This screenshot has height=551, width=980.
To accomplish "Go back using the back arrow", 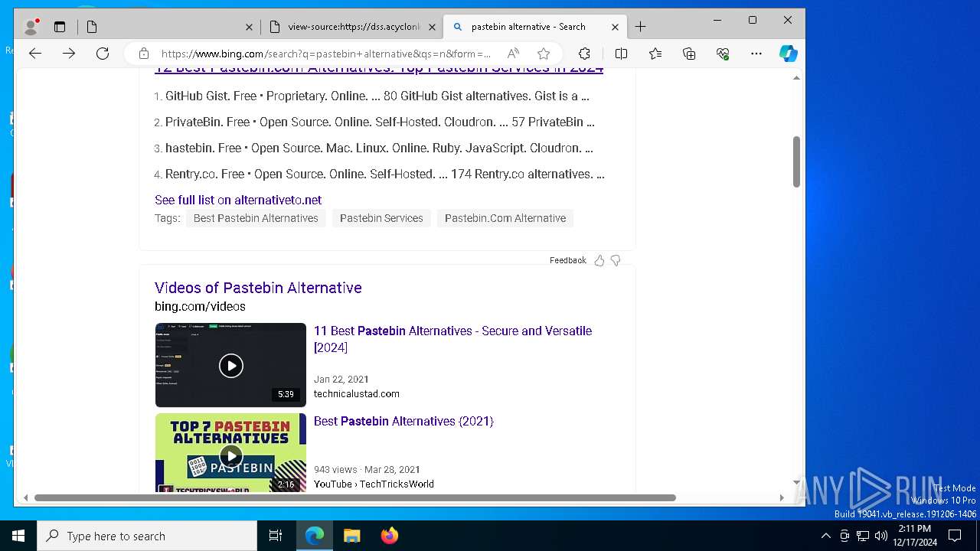I will [x=35, y=54].
